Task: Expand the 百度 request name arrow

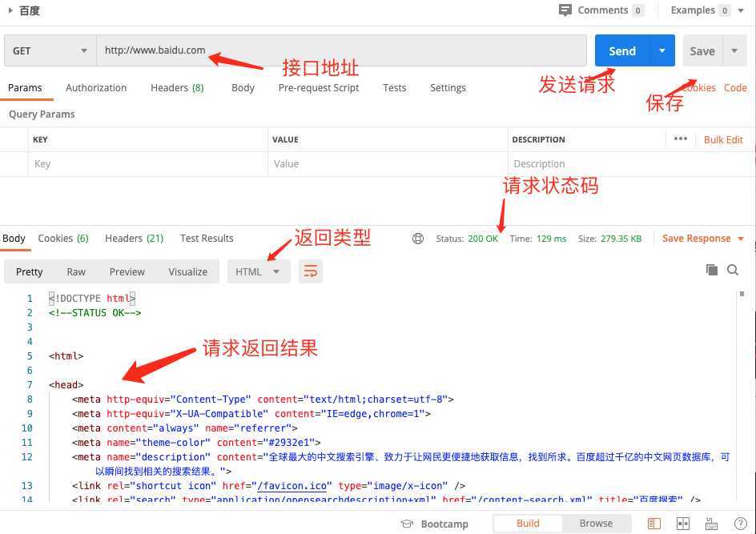Action: point(10,10)
